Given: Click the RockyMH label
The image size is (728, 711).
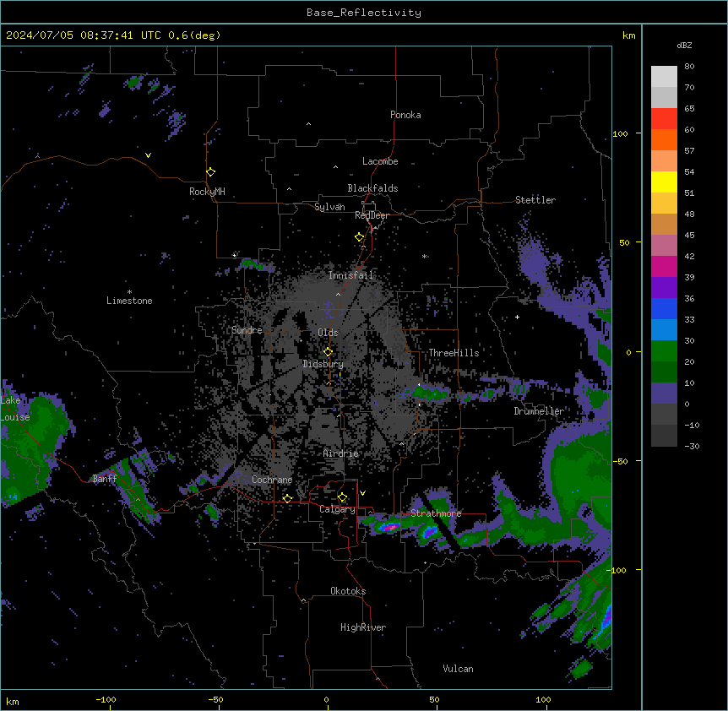Looking at the screenshot, I should 207,192.
